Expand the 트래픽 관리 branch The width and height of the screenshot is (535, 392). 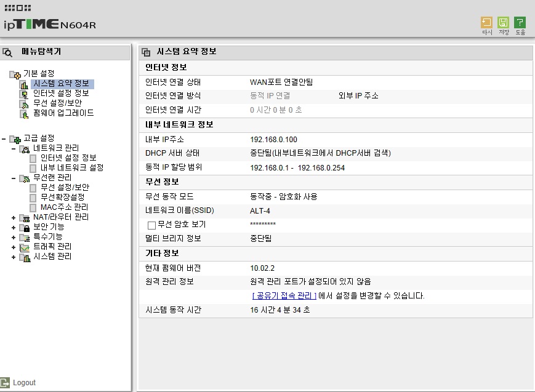click(14, 247)
